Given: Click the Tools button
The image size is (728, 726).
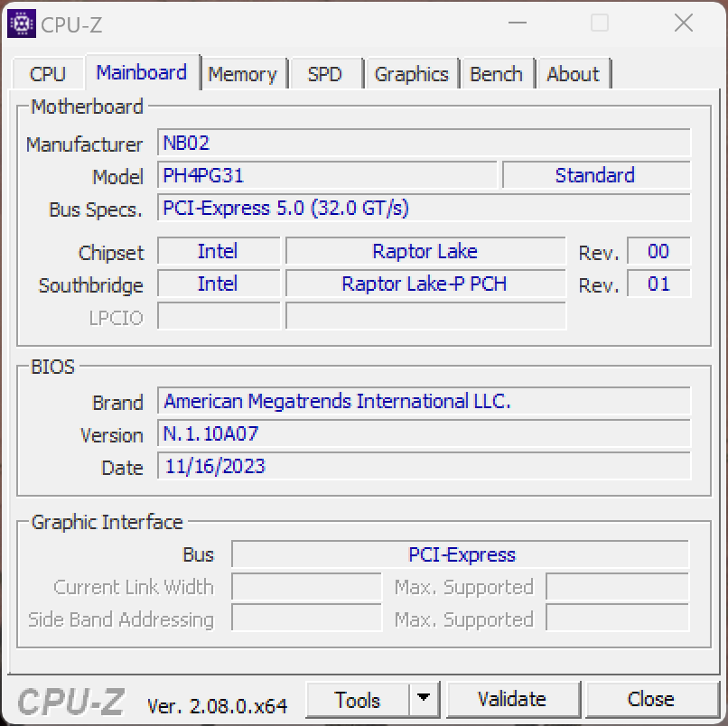Looking at the screenshot, I should point(358,700).
